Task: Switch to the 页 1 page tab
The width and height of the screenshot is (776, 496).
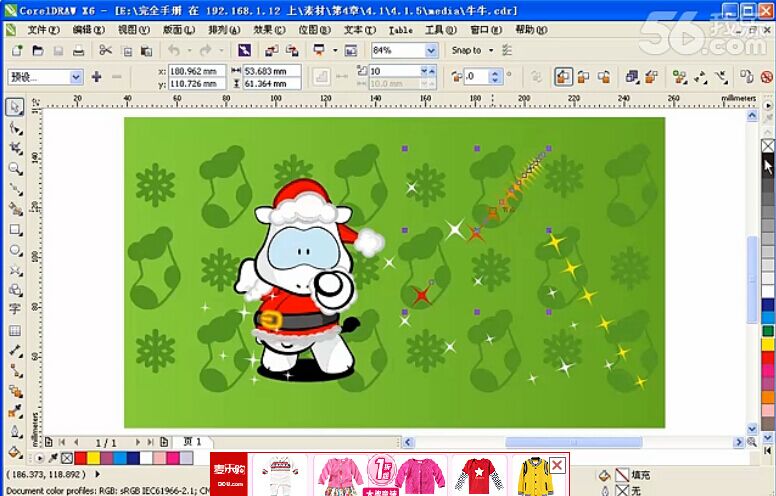Action: (x=193, y=442)
